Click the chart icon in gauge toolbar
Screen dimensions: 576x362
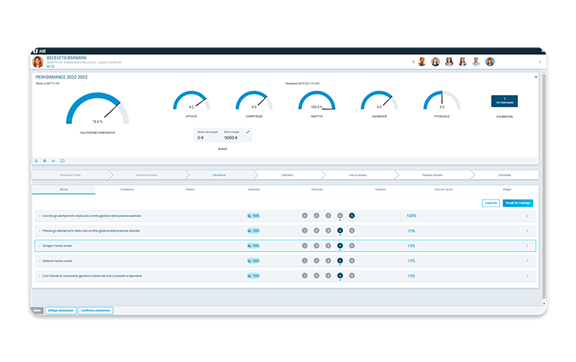[53, 161]
